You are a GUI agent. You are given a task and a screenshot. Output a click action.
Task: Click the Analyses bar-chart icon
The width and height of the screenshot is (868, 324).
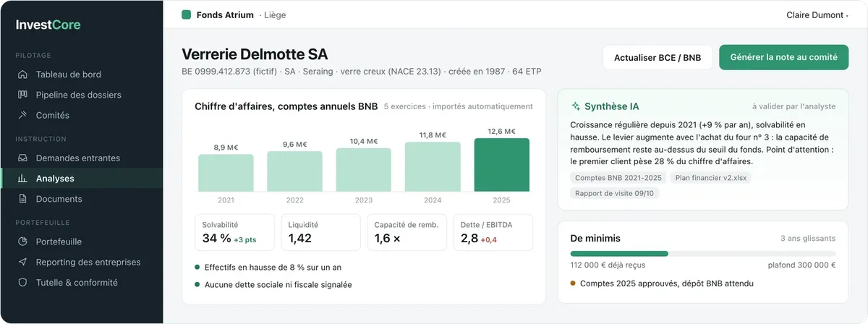[x=22, y=179]
